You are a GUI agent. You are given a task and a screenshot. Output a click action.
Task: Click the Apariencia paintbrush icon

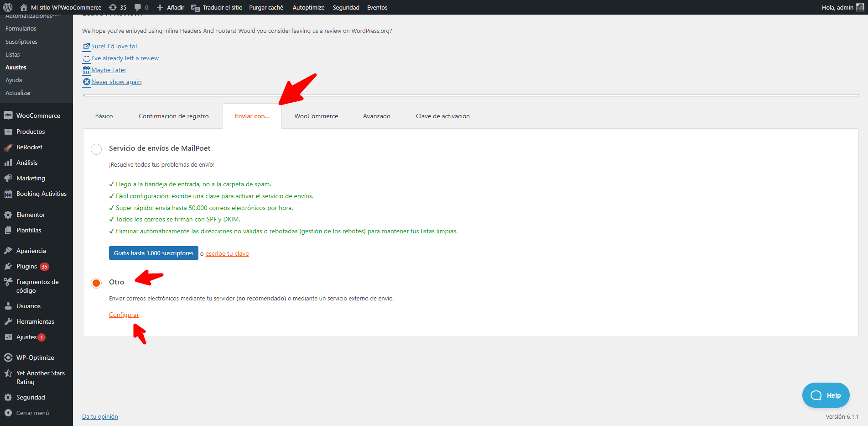tap(8, 251)
